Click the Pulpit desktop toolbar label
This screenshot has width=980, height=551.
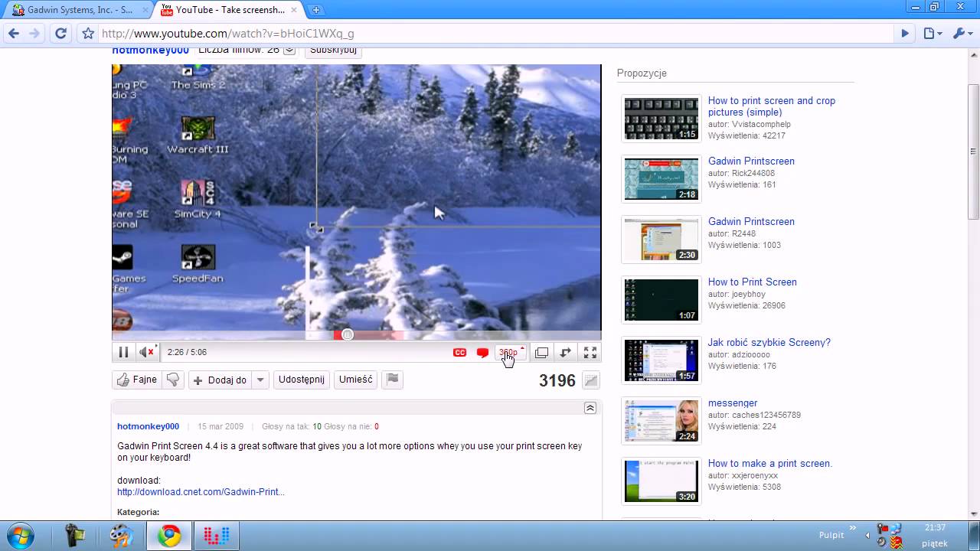(831, 535)
